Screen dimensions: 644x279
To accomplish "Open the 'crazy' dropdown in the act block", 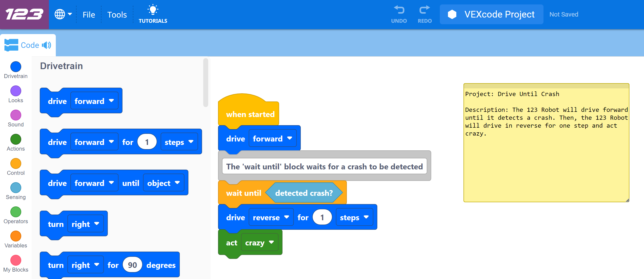I will point(259,242).
